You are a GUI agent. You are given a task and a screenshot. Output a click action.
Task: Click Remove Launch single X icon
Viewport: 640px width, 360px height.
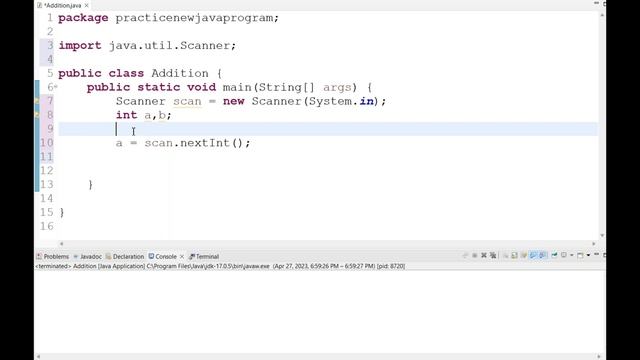click(x=484, y=256)
